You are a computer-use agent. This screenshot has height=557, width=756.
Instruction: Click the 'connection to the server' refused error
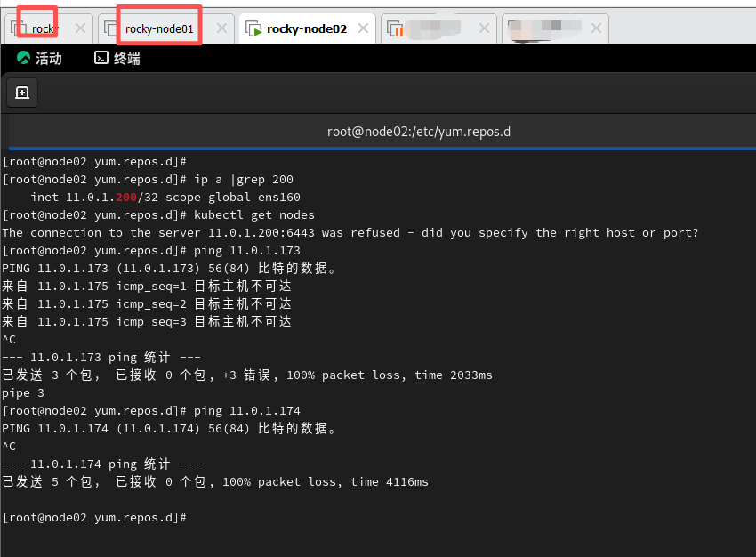point(350,233)
